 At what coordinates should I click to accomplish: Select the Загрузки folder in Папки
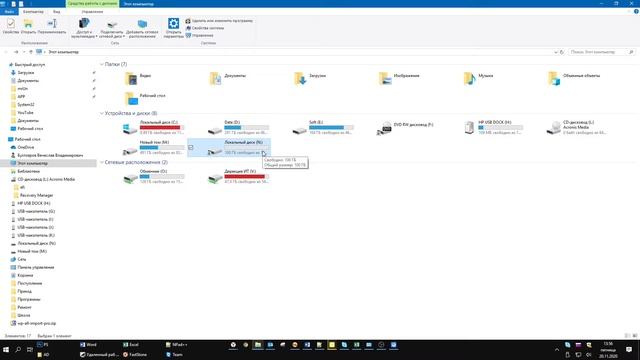click(x=300, y=78)
